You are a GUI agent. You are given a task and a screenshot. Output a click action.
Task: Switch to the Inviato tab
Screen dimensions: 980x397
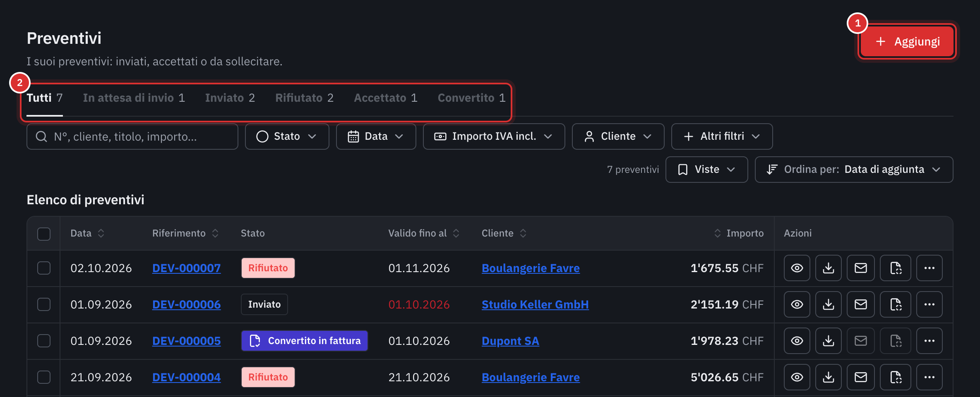coord(230,98)
